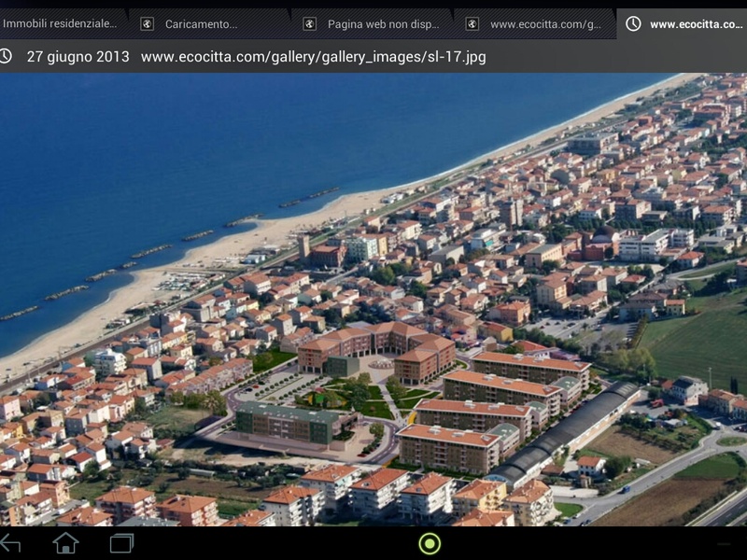Click the 27 giugno 2013 date label
The width and height of the screenshot is (747, 560).
78,57
